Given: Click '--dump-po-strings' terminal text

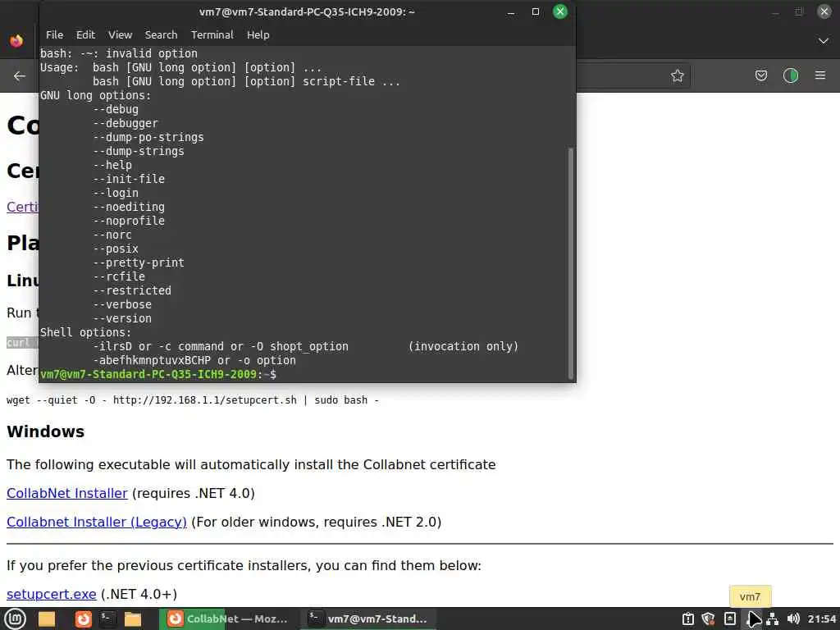Looking at the screenshot, I should 148,137.
